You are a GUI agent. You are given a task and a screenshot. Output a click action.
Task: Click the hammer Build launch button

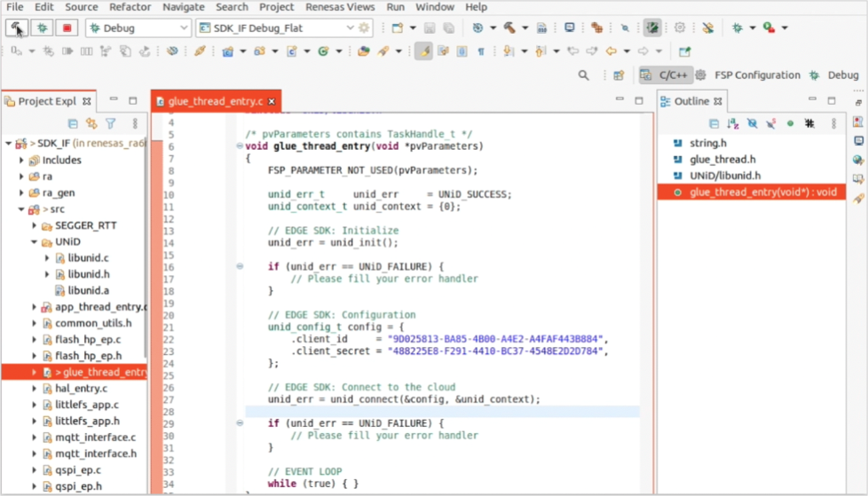[x=16, y=28]
